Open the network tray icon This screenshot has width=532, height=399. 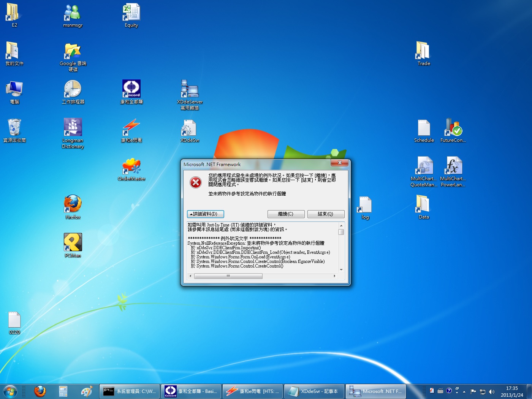coord(483,391)
